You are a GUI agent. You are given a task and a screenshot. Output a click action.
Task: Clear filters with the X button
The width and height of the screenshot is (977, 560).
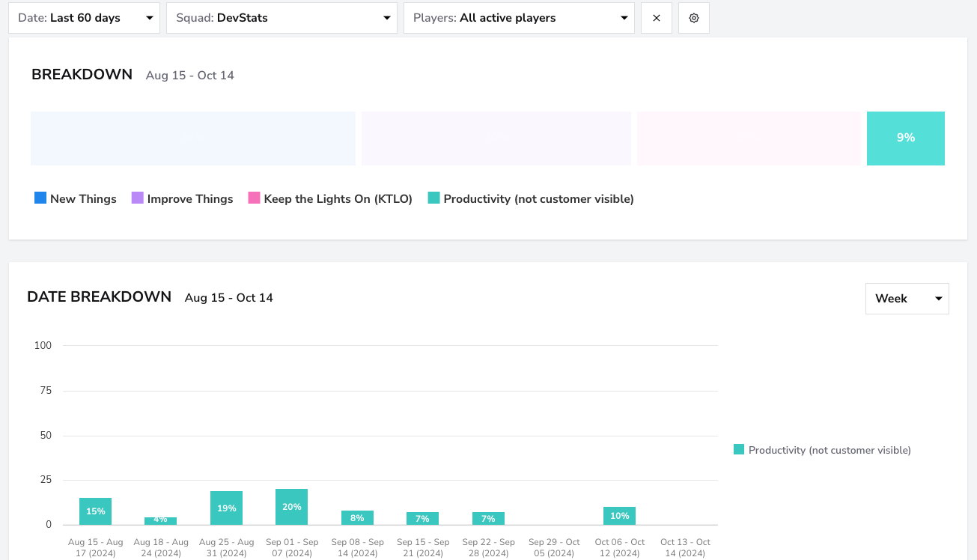click(x=657, y=18)
